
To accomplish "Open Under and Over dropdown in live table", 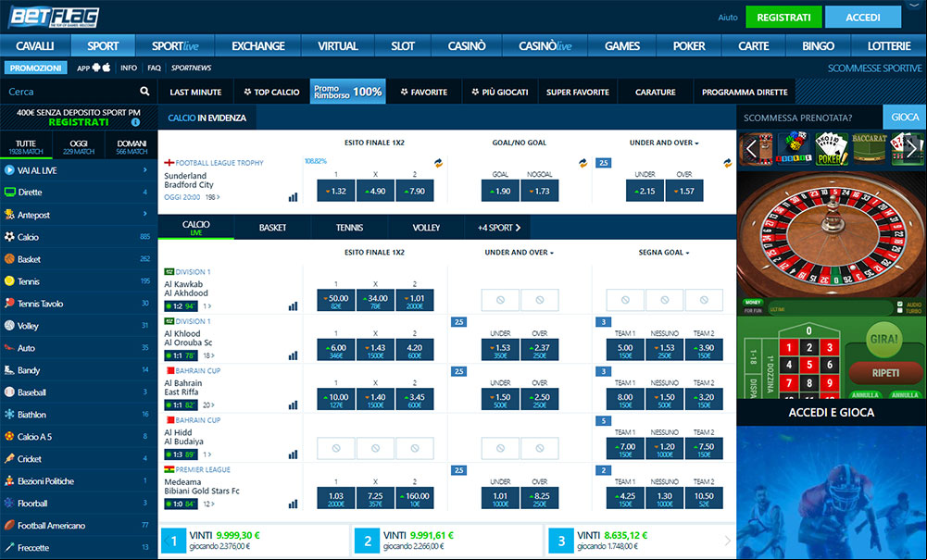I will tap(520, 253).
